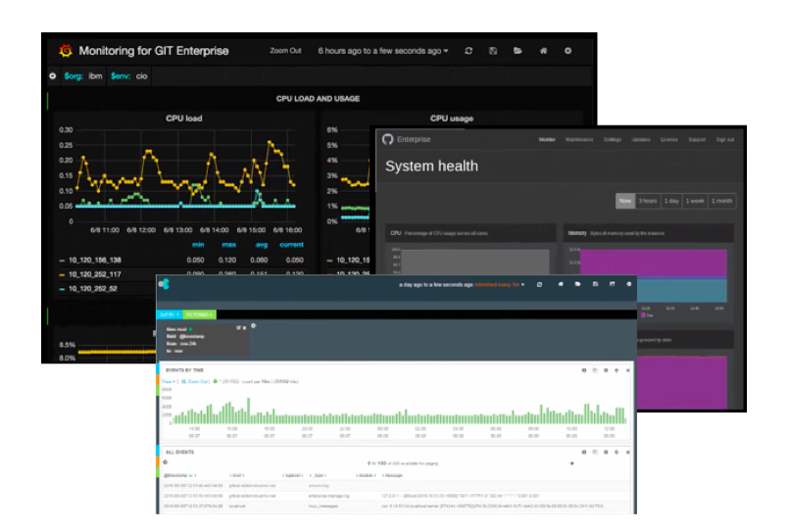Screen dimensions: 789x532
Task: Toggle the green query indicator in Events By Time
Action: tap(216, 382)
